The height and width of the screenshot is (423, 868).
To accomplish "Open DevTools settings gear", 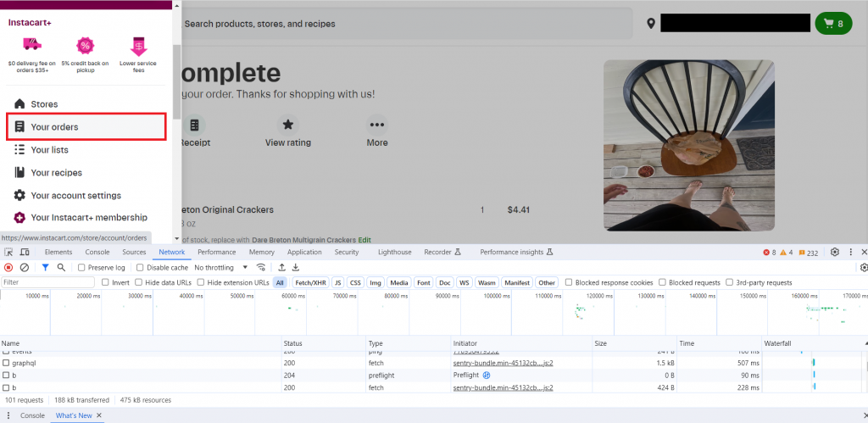I will [835, 252].
